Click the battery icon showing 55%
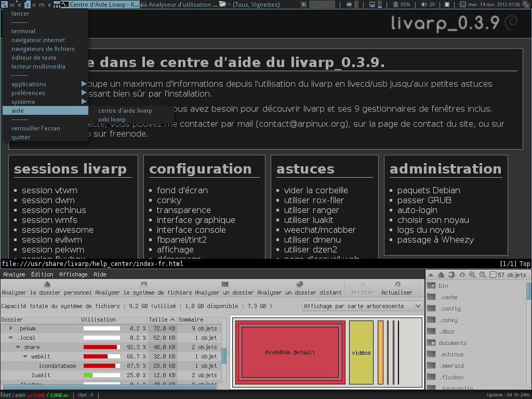 pos(395,4)
